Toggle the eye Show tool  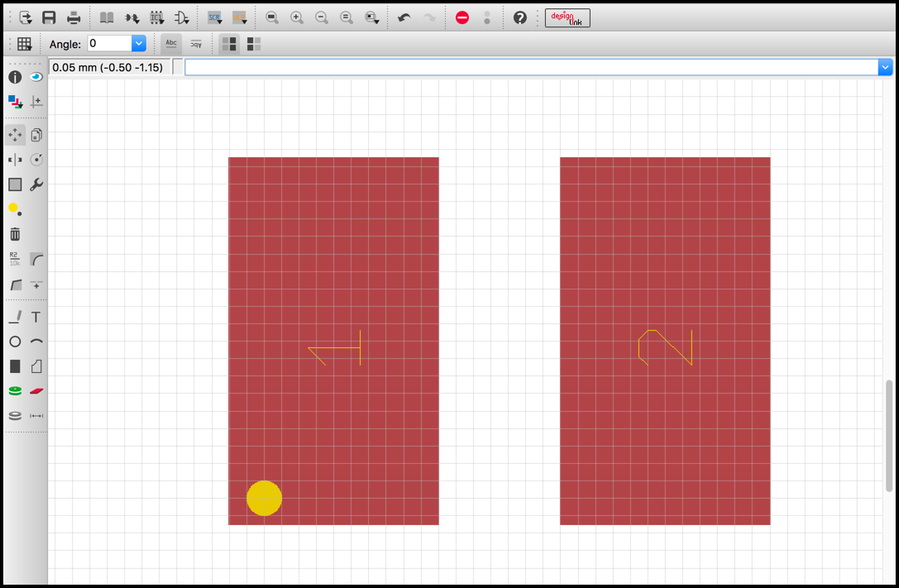[36, 77]
